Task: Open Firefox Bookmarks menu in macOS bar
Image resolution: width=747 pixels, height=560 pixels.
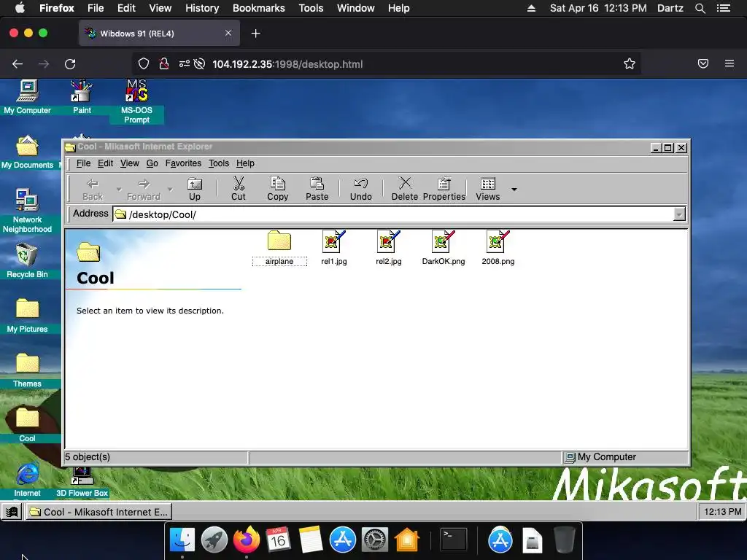Action: [259, 8]
